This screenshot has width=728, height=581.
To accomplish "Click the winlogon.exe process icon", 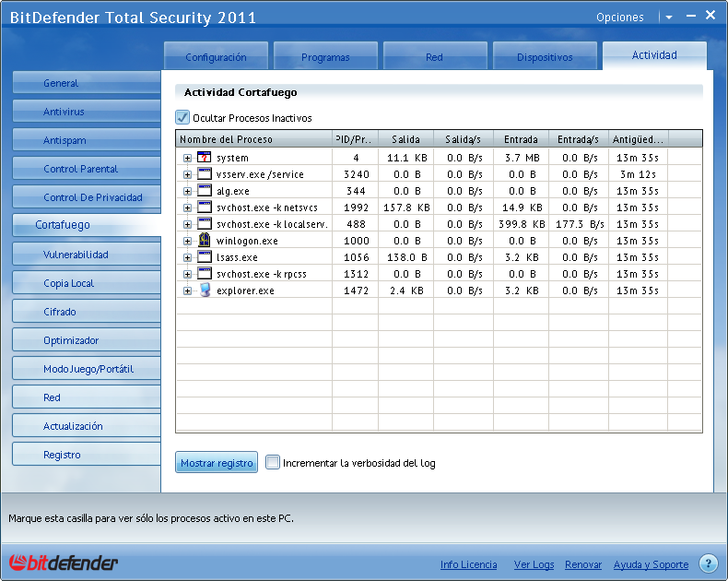I will (205, 241).
